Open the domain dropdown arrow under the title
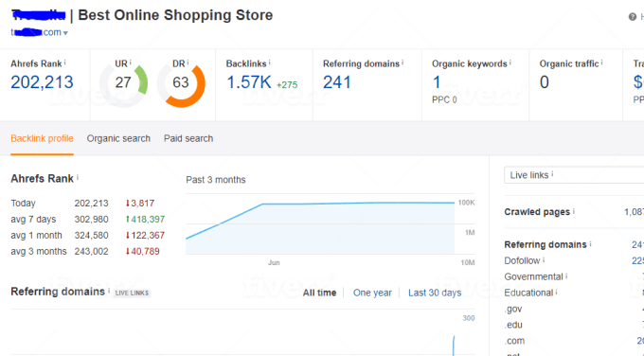This screenshot has width=644, height=356. tap(65, 33)
